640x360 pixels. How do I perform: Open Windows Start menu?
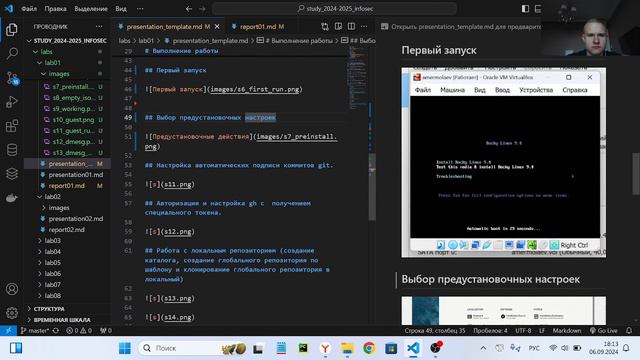(x=124, y=348)
